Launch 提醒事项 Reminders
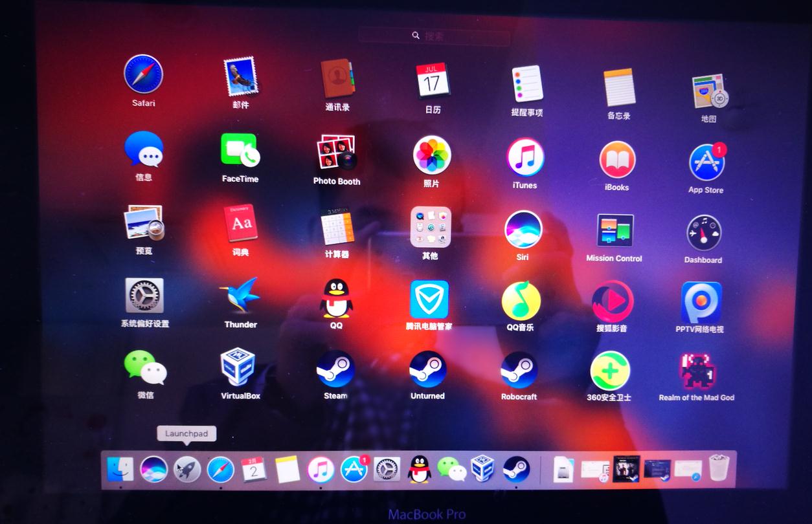Image resolution: width=812 pixels, height=524 pixels. (527, 83)
